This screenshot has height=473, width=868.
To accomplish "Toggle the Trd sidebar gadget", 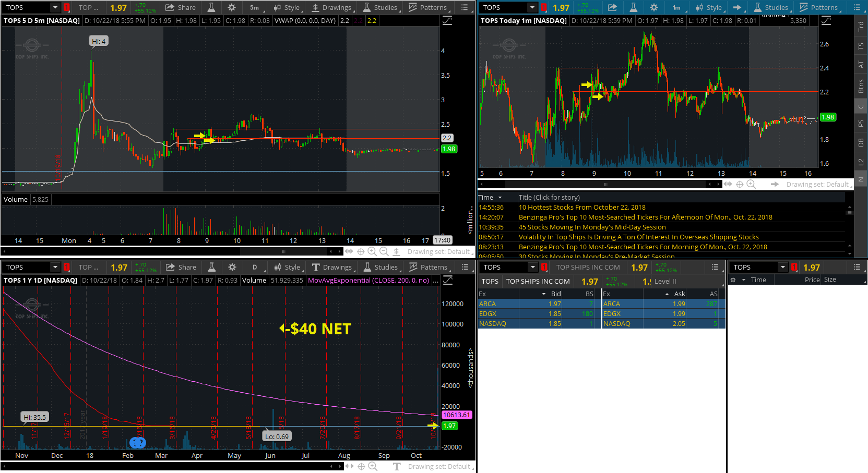I will click(x=861, y=26).
